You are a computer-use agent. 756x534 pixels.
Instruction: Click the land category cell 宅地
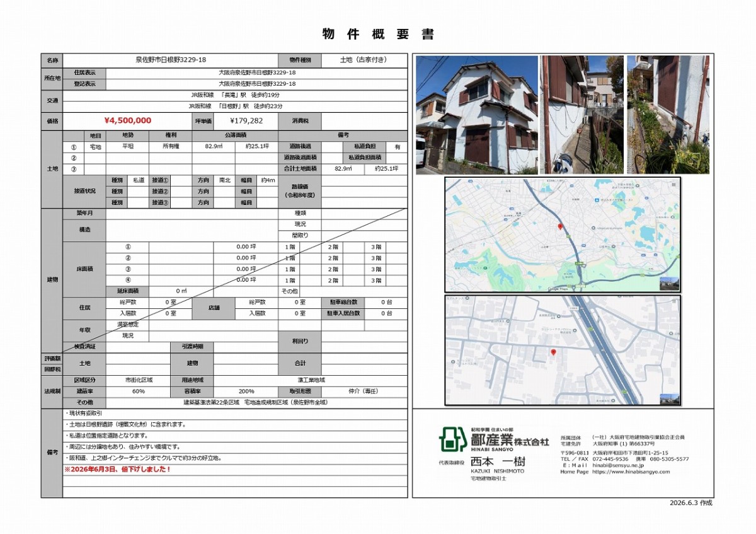pyautogui.click(x=95, y=146)
